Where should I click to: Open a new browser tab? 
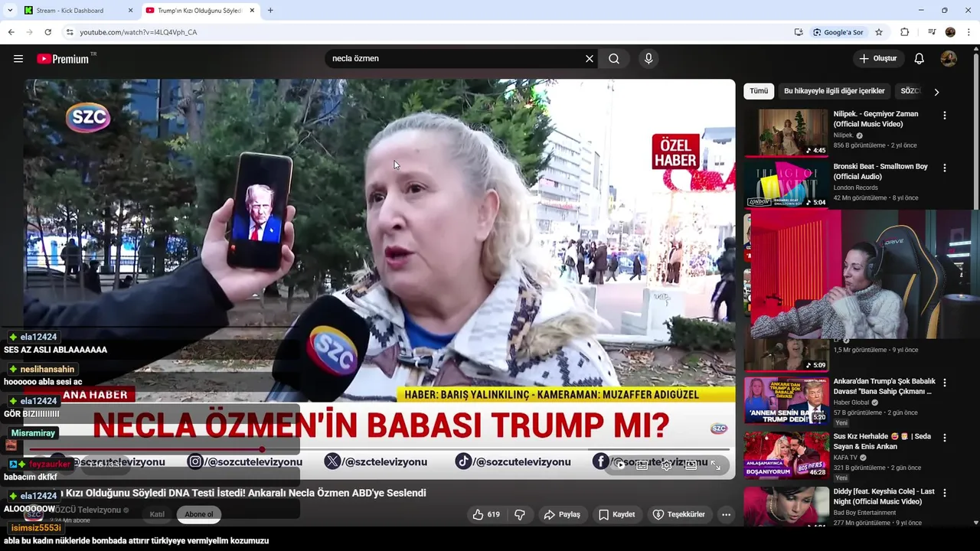270,11
